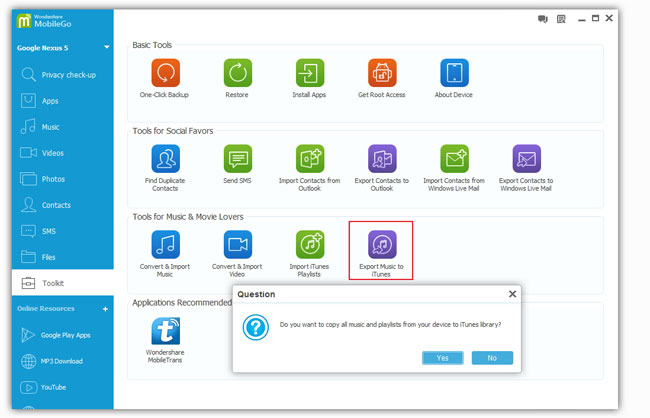Open the About Device tool
This screenshot has height=418, width=650.
[x=454, y=73]
